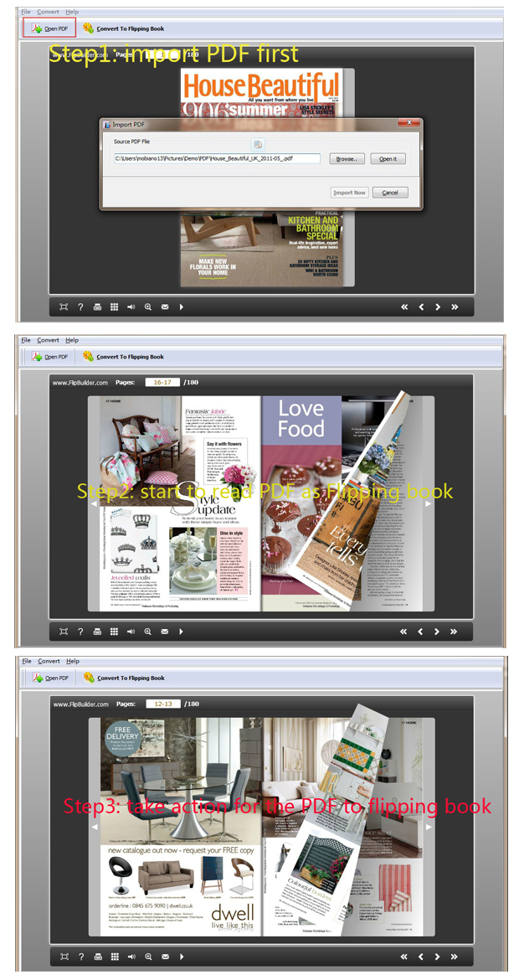Image resolution: width=519 pixels, height=980 pixels.
Task: Click Browse.. in Import PDF dialog
Action: pyautogui.click(x=347, y=159)
